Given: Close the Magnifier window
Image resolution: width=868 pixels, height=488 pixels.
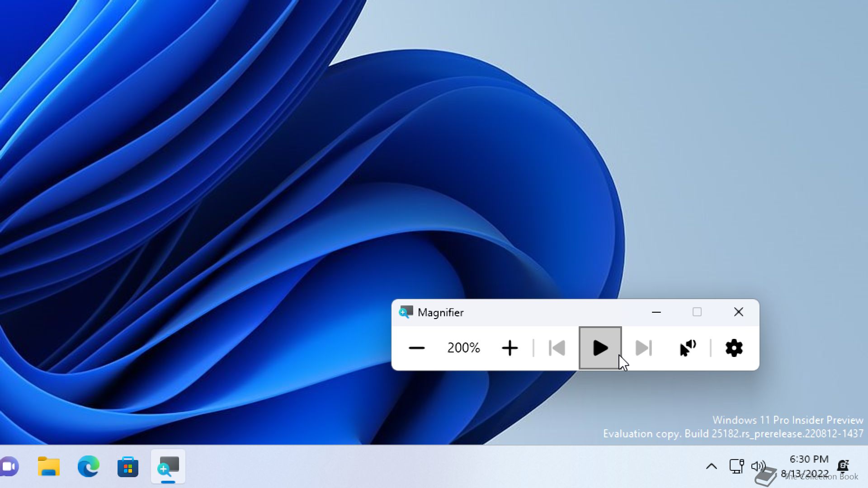Looking at the screenshot, I should click(x=739, y=312).
